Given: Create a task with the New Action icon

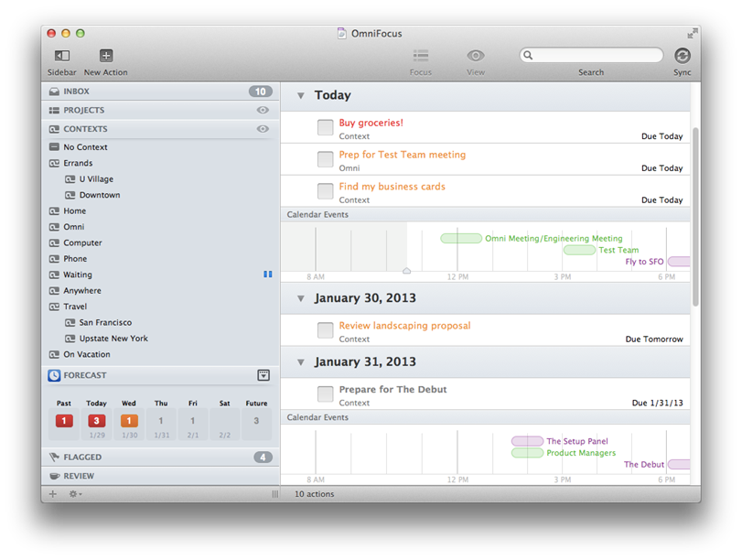Looking at the screenshot, I should 105,57.
